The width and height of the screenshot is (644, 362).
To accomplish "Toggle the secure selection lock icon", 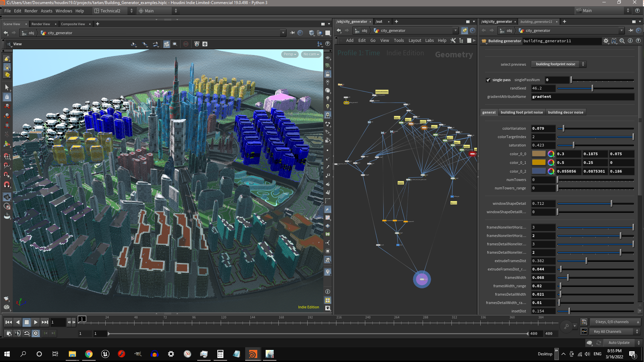I will pyautogui.click(x=7, y=97).
